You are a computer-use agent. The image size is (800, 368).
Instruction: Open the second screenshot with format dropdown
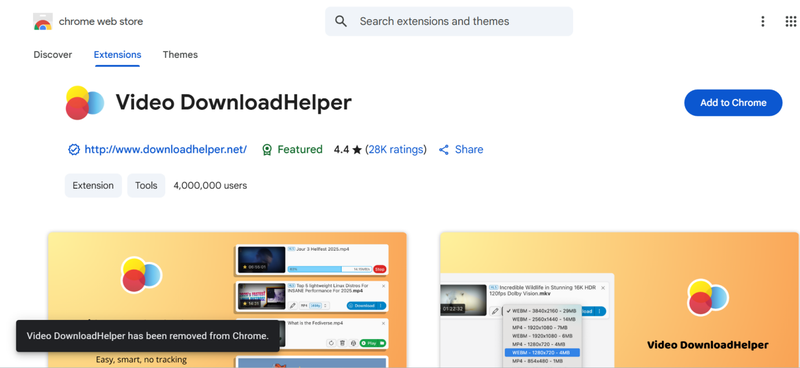(x=620, y=300)
